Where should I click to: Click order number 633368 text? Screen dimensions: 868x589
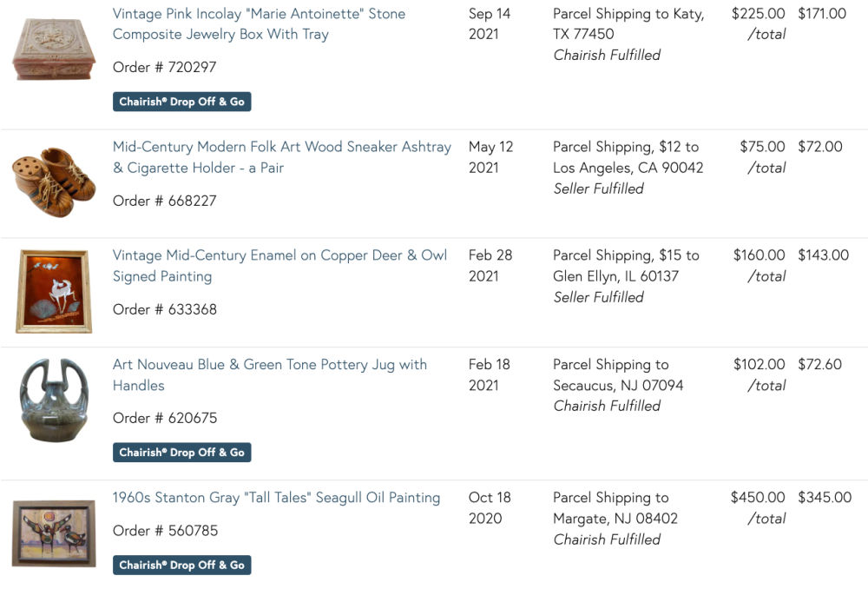[x=165, y=309]
